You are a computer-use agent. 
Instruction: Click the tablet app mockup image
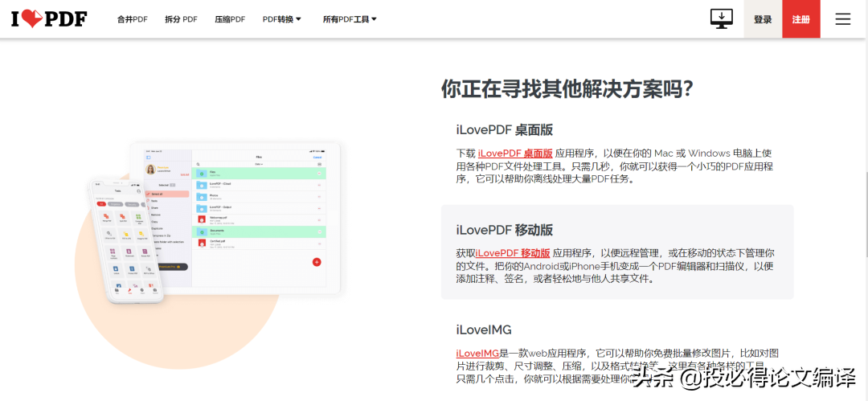(x=235, y=218)
